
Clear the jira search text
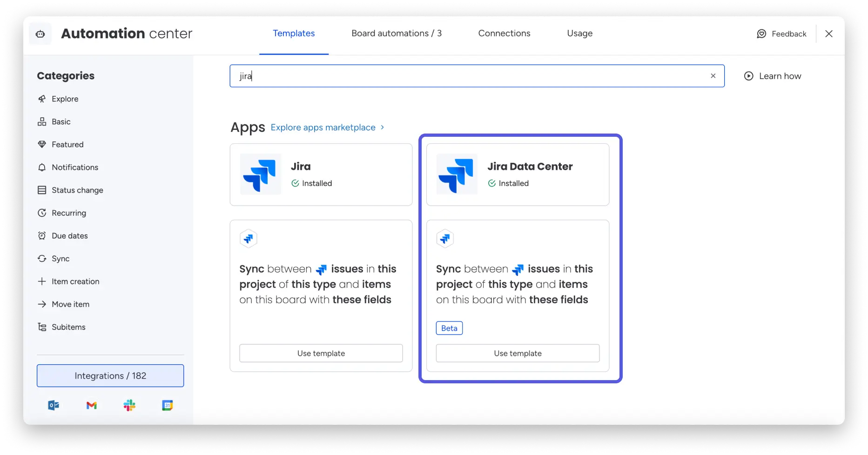(x=713, y=76)
